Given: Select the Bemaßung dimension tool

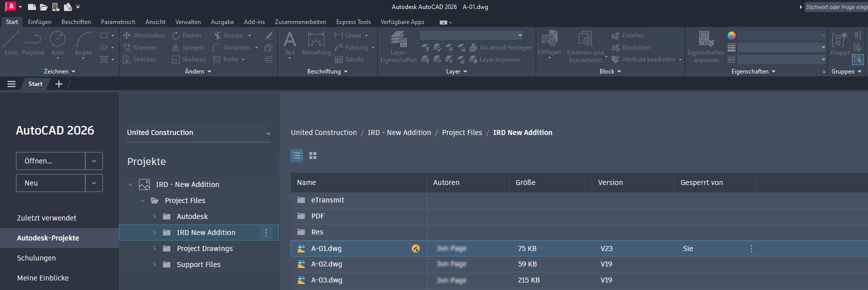Looking at the screenshot, I should (x=316, y=43).
